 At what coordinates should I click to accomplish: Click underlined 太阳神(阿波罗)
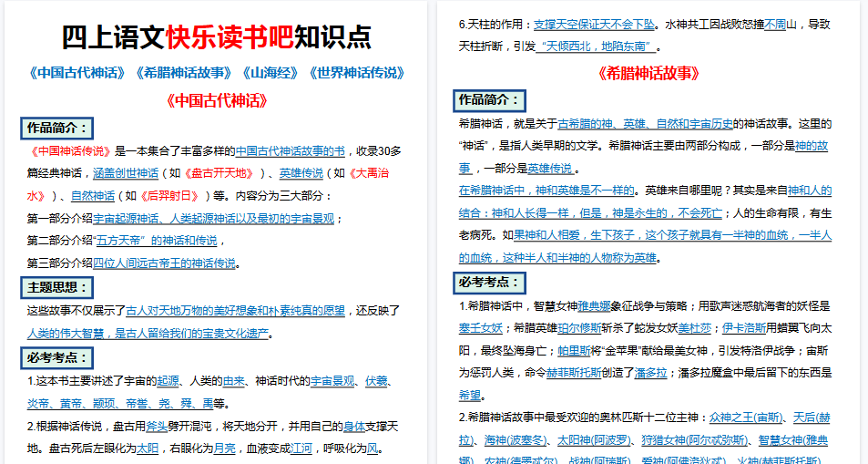(x=594, y=440)
